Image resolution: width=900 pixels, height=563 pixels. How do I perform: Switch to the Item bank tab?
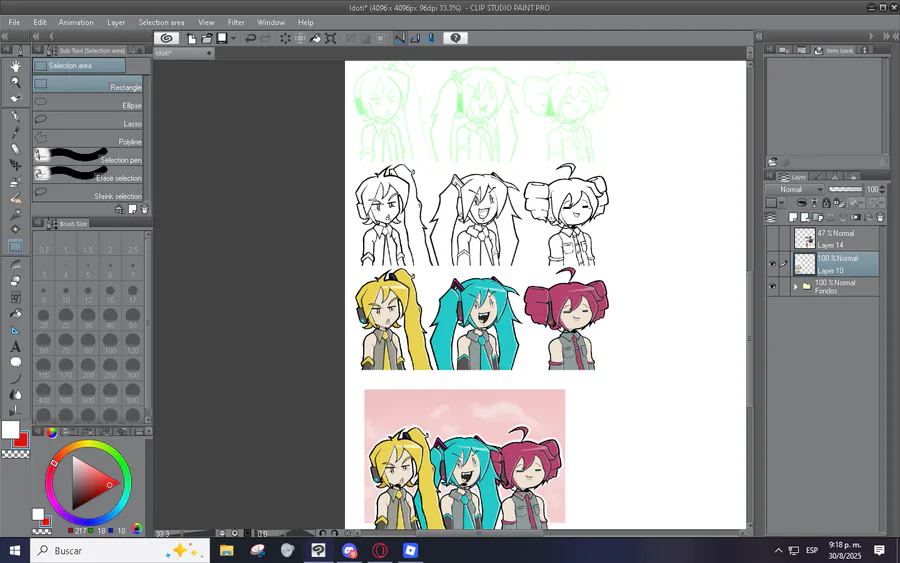pos(834,51)
